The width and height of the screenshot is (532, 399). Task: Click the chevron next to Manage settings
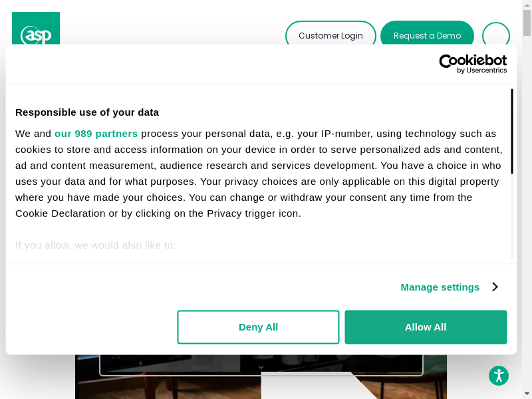click(x=495, y=287)
